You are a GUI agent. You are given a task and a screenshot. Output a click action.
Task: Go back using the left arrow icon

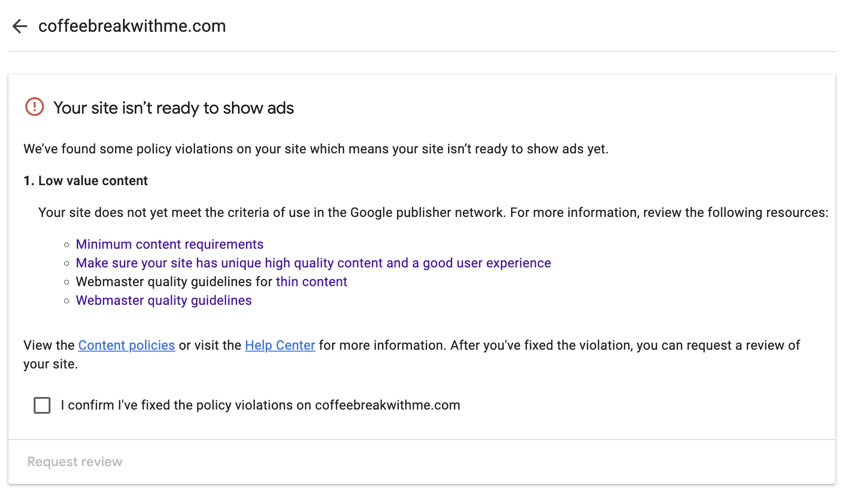20,26
